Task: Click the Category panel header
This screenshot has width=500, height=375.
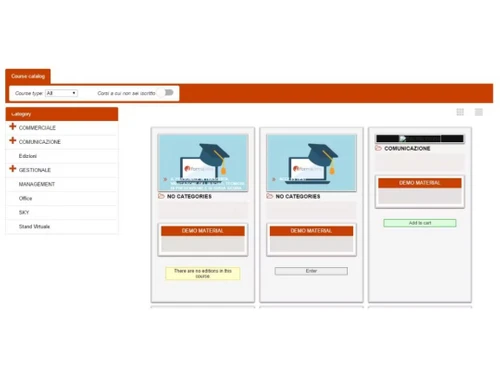Action: click(62, 114)
